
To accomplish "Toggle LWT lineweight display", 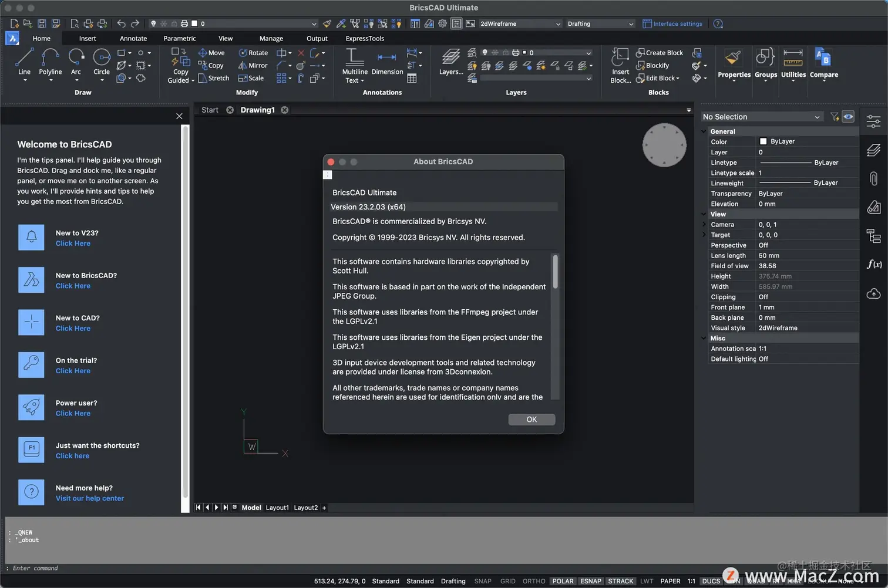I will [x=647, y=581].
